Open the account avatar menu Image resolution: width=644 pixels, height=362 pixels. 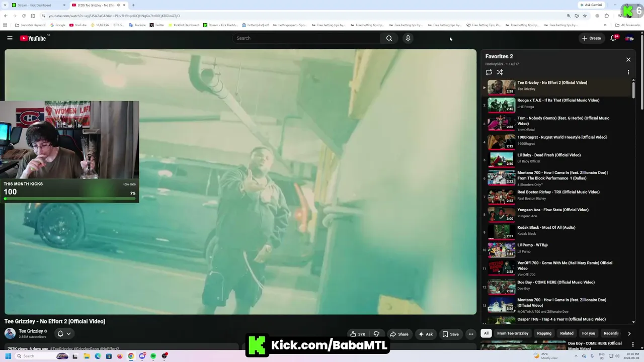coord(629,38)
